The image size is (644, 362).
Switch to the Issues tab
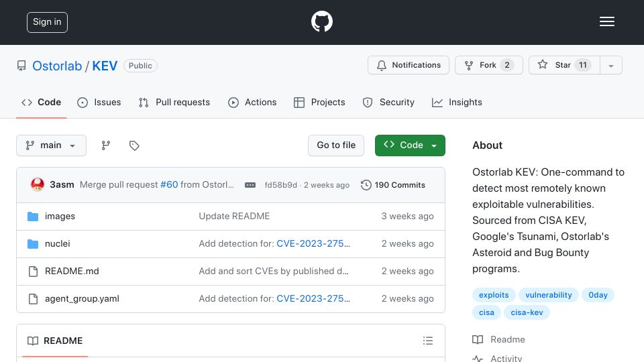pyautogui.click(x=99, y=102)
